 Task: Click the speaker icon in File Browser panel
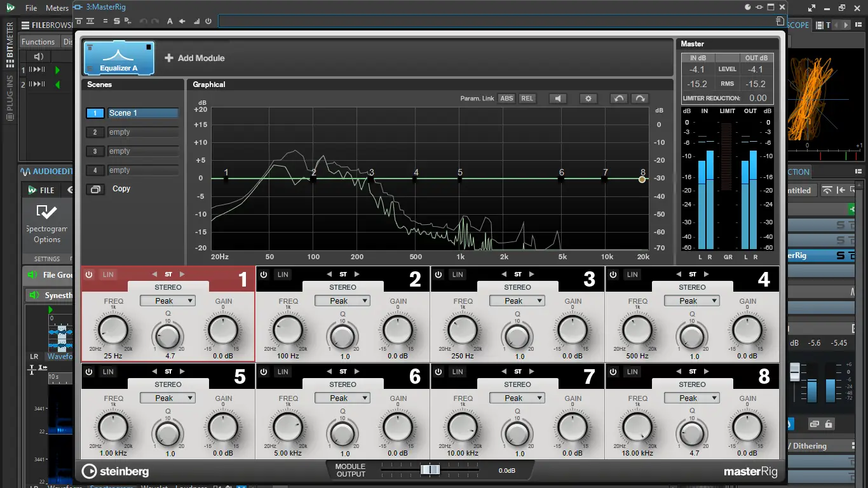coord(38,57)
